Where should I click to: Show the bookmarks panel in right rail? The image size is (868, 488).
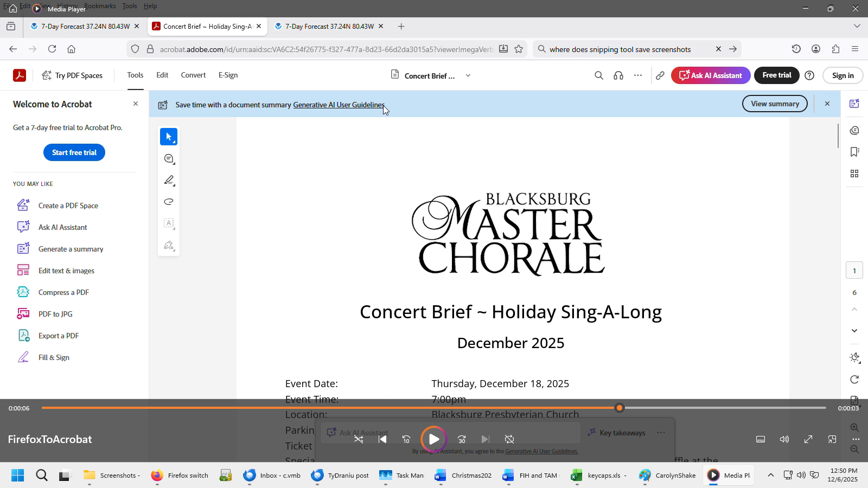pos(854,152)
